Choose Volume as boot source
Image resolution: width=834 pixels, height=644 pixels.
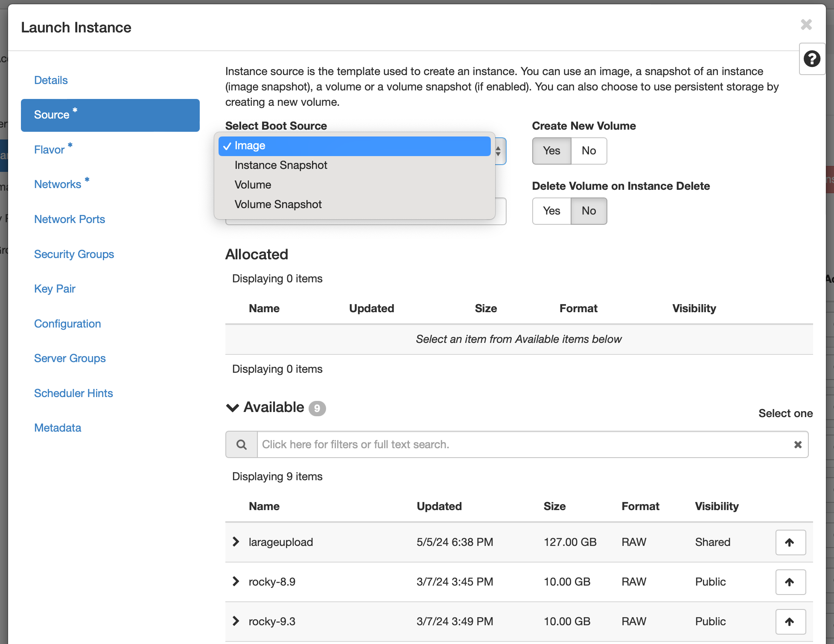point(354,185)
